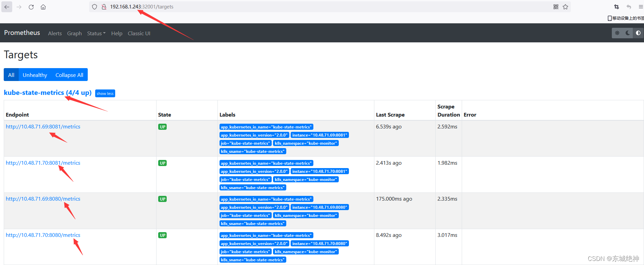Screen dimensions: 644x265
Task: Click UP state badge for 10.48.71.70:8081
Action: 163,163
